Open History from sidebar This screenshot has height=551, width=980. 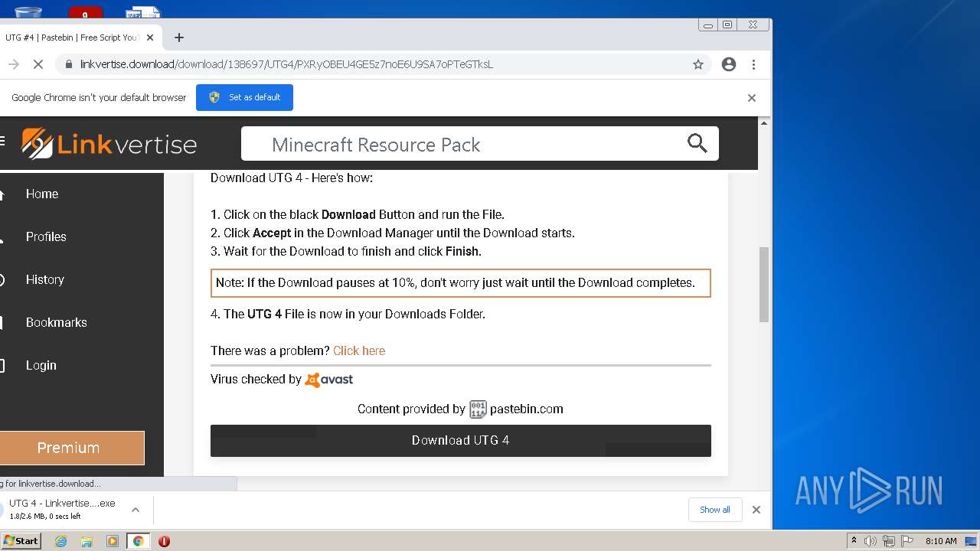[44, 280]
